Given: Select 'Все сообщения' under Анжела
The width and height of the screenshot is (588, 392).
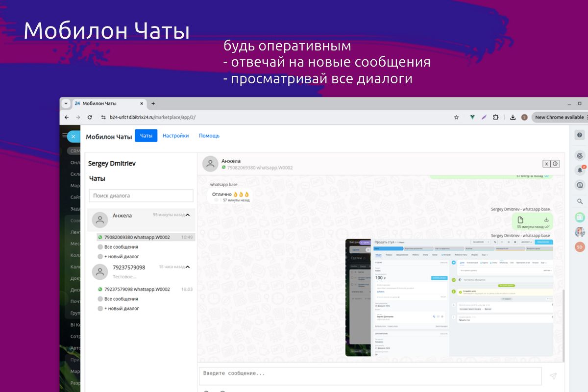Looking at the screenshot, I should (x=121, y=247).
